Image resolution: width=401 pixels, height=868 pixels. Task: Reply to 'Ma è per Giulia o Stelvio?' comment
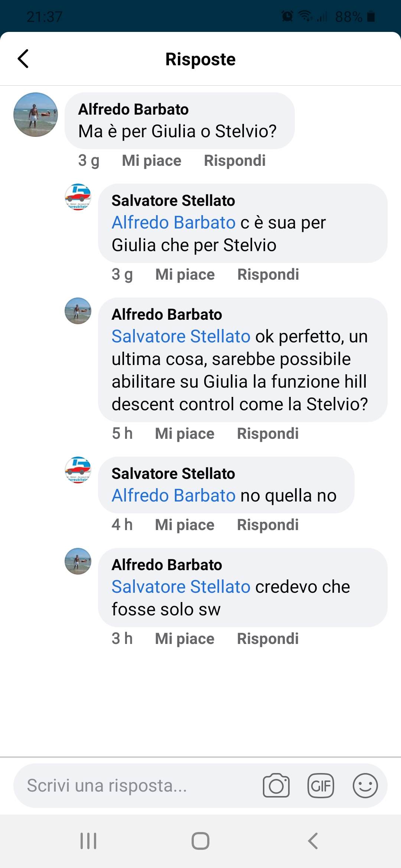[x=235, y=161]
